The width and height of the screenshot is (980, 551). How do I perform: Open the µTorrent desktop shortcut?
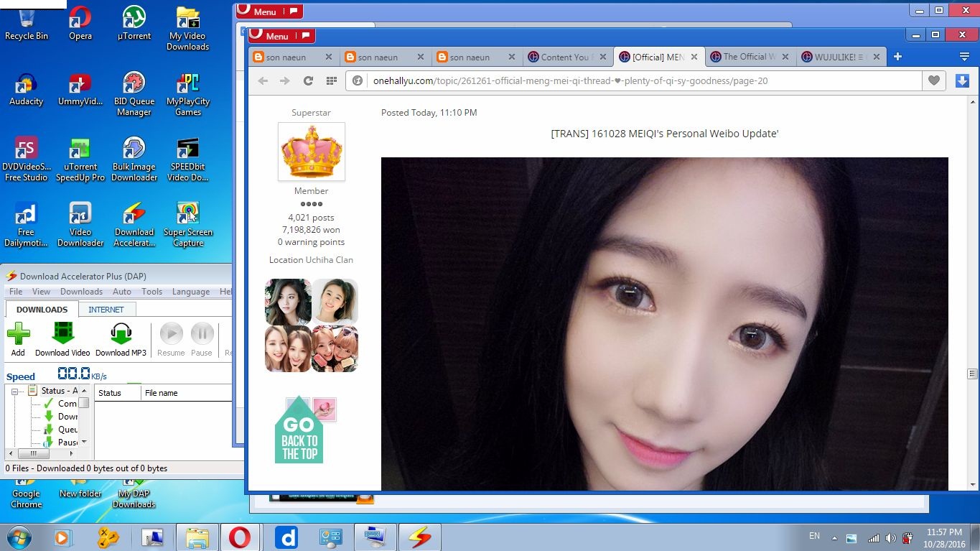pos(134,23)
